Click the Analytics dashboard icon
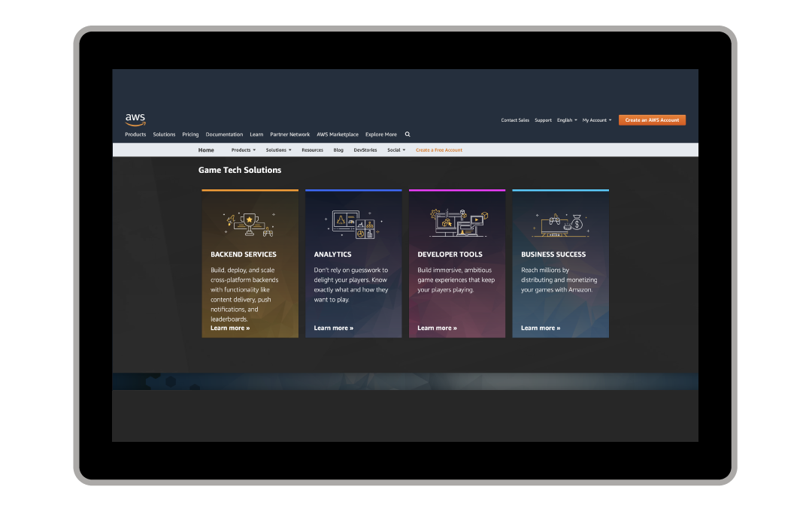The image size is (812, 511). tap(353, 224)
